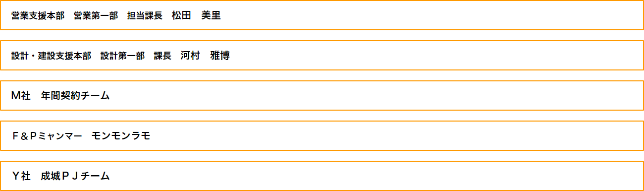
Task: Click the orange-bordered F&Pミャンマー box
Action: (322, 135)
